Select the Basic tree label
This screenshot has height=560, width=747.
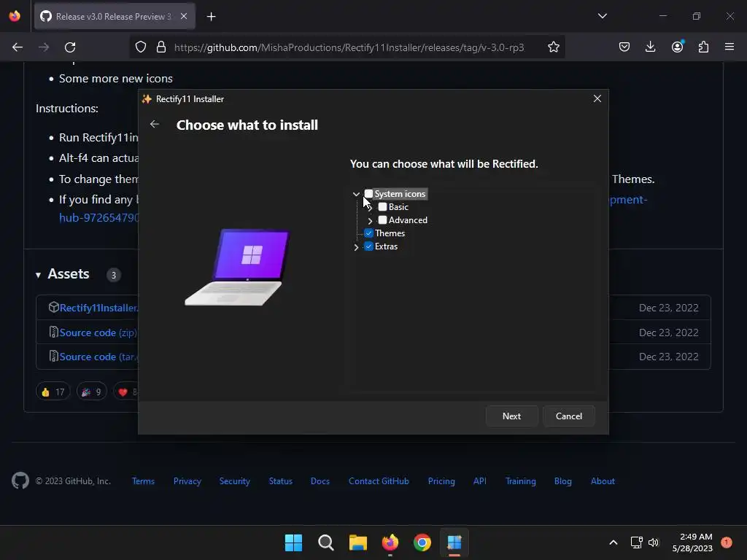398,207
